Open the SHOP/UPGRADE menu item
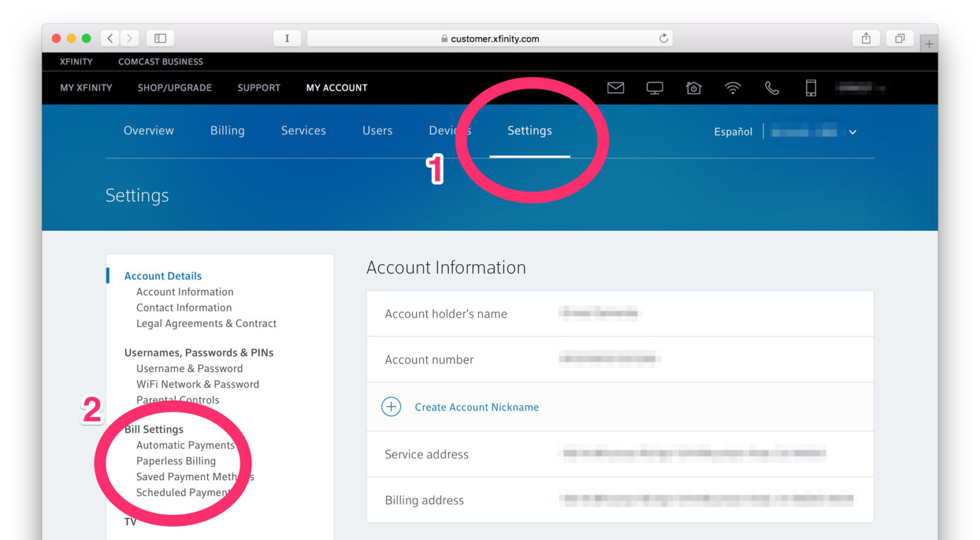980x540 pixels. 174,87
